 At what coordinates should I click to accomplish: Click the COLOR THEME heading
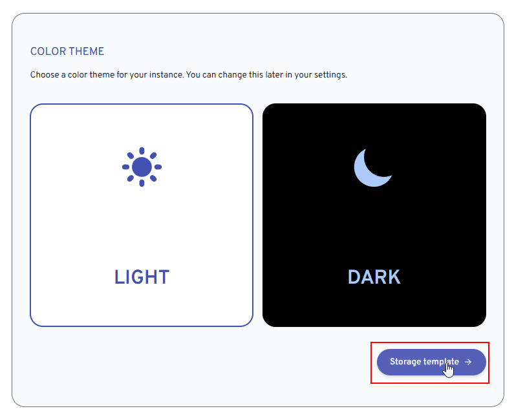pos(67,52)
